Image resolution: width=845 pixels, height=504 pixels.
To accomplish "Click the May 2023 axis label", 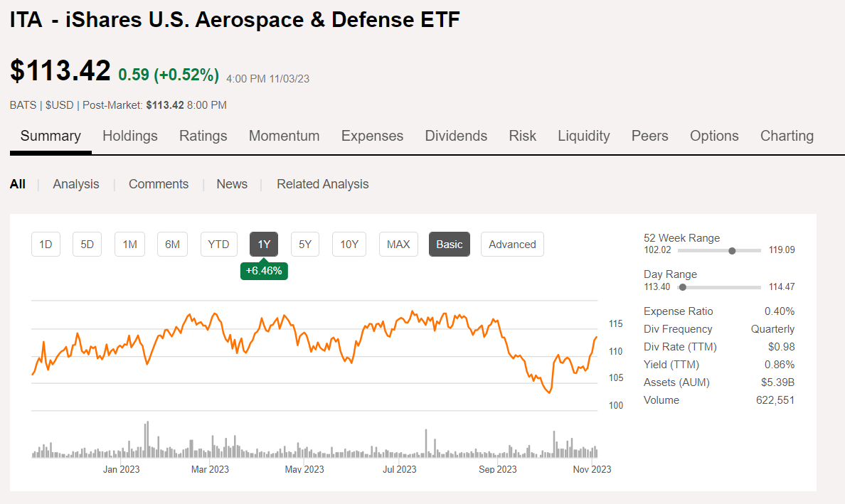I will (304, 470).
